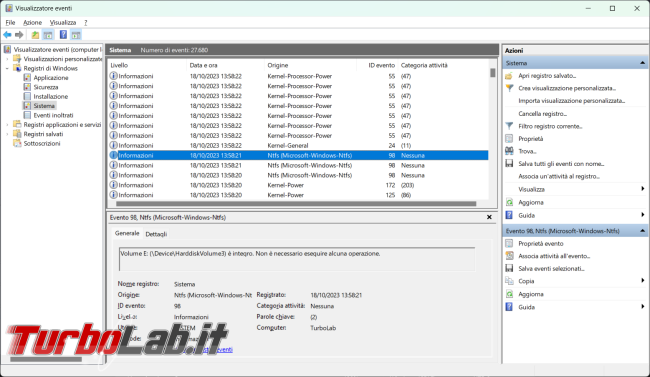
Task: Click the Back arrow toolbar icon
Action: pos(7,35)
